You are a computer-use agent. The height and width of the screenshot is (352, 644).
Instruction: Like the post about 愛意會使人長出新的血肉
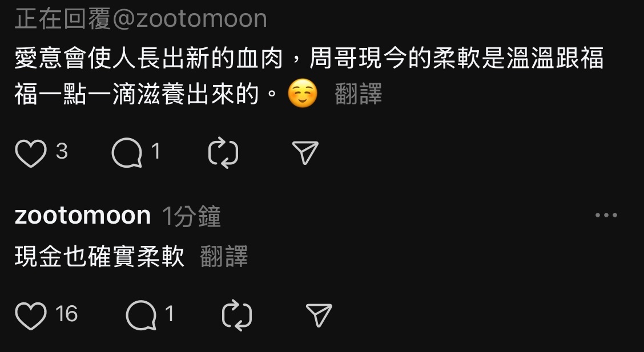[x=31, y=153]
